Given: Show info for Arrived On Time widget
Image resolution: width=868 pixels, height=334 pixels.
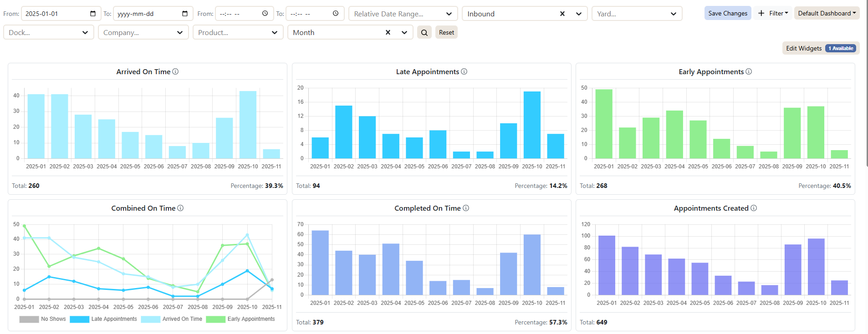Looking at the screenshot, I should [x=175, y=71].
